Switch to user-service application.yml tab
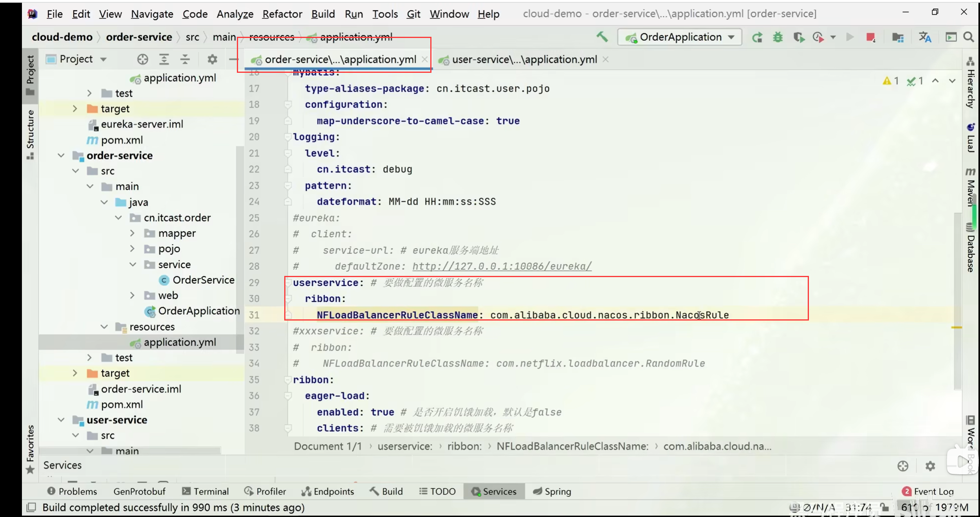 coord(524,59)
